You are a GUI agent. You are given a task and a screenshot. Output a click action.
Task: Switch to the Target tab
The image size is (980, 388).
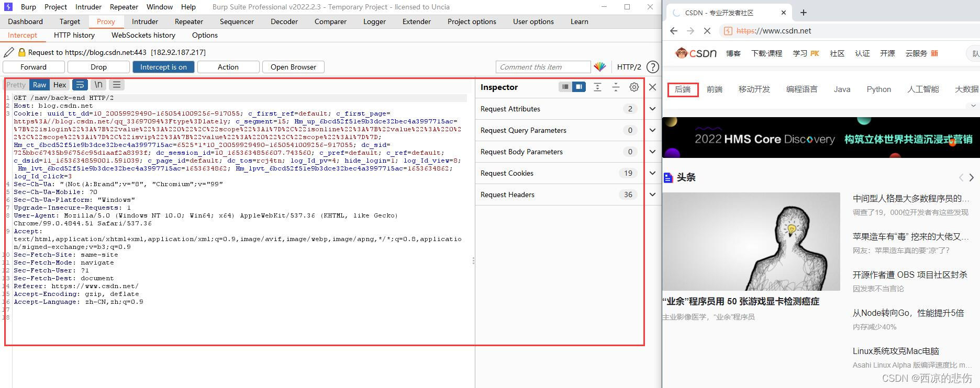point(70,21)
